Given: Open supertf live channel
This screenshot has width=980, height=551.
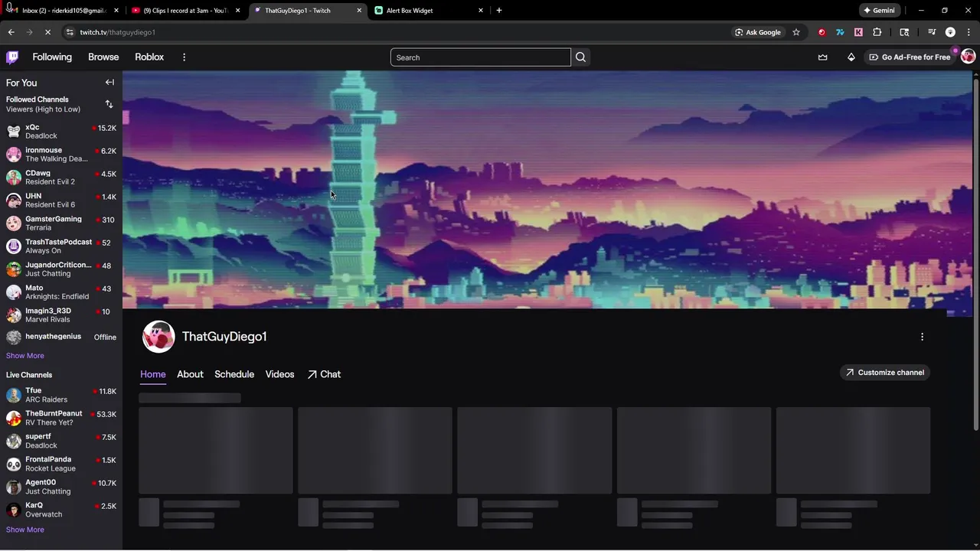Looking at the screenshot, I should (x=61, y=441).
